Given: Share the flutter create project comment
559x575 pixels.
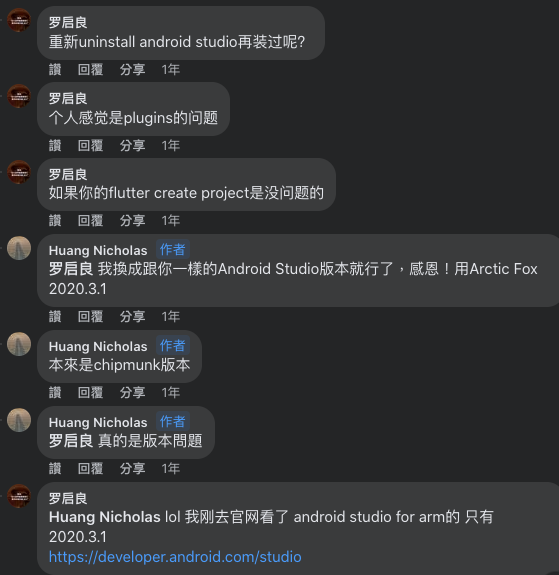Looking at the screenshot, I should pyautogui.click(x=132, y=220).
